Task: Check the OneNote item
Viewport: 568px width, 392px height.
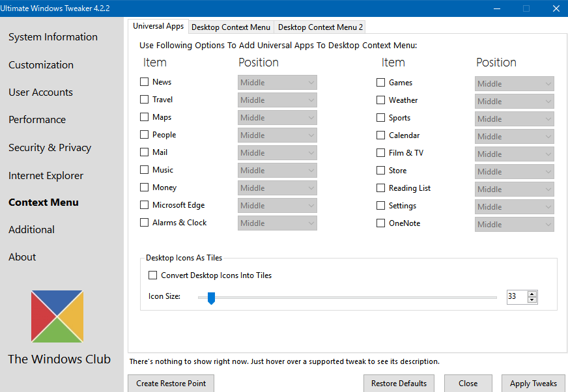Action: (380, 223)
